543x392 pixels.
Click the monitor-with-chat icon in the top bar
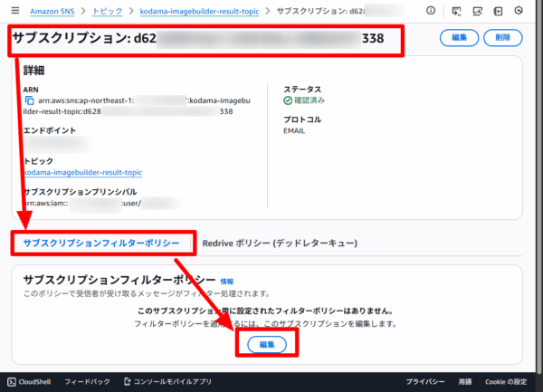pyautogui.click(x=456, y=11)
